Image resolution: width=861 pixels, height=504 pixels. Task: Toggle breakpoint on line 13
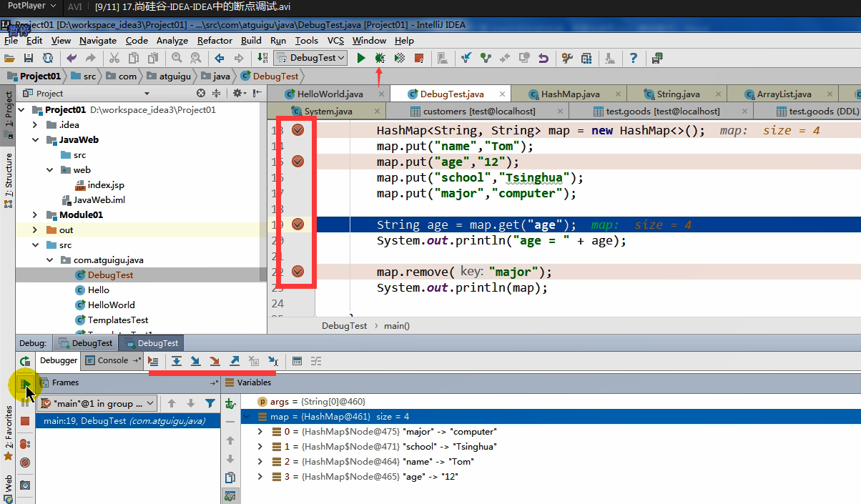tap(298, 130)
